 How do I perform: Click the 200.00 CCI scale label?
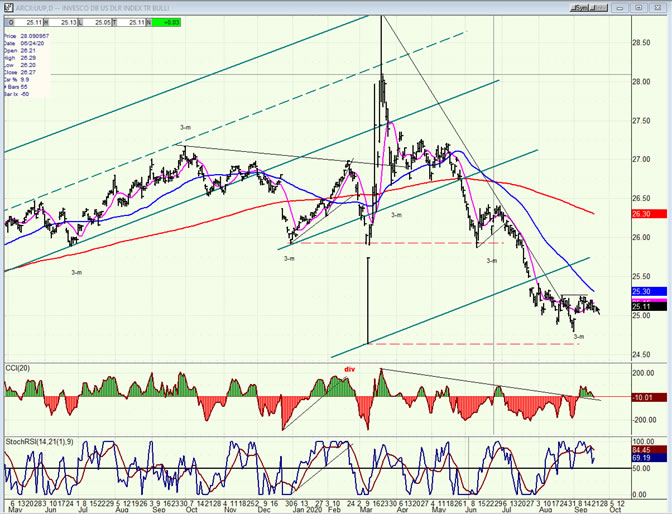[644, 373]
